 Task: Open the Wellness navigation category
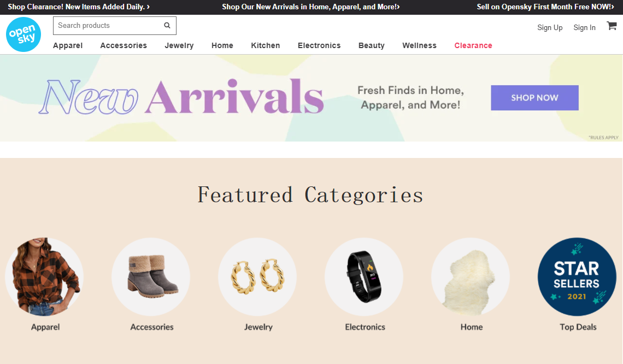(x=419, y=45)
